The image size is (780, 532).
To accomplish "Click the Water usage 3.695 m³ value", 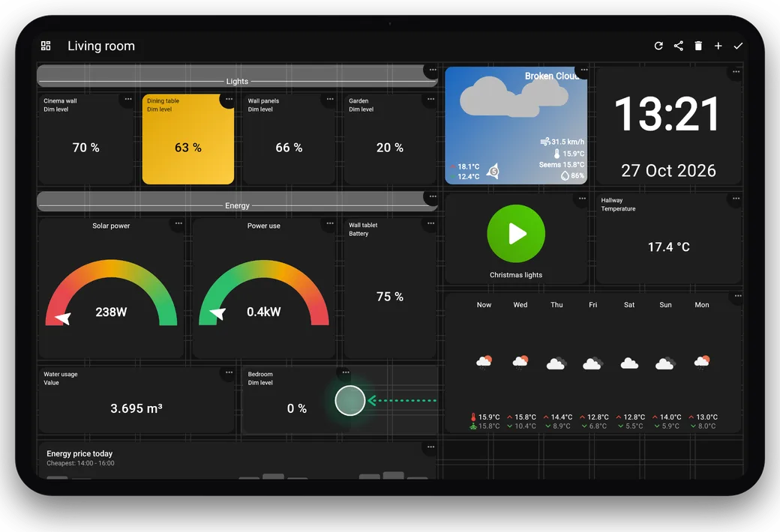I will point(136,408).
